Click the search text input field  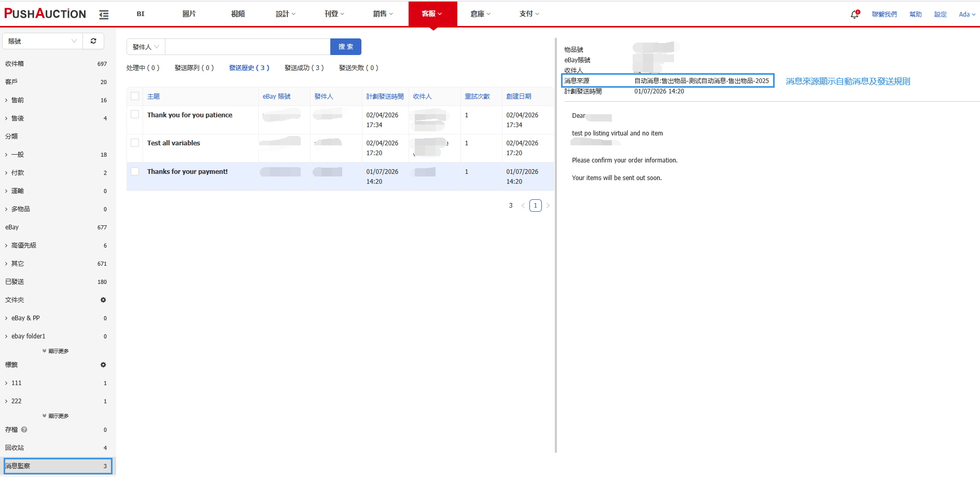pyautogui.click(x=247, y=47)
